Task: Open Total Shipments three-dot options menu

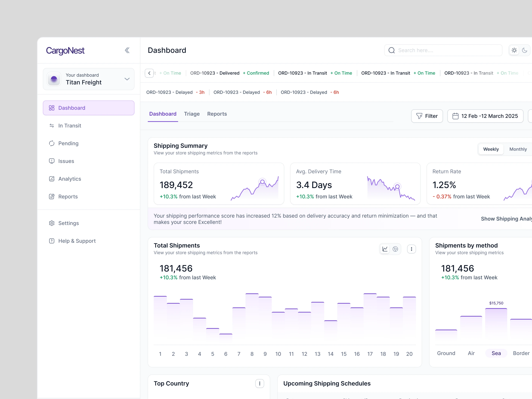Action: [411, 249]
